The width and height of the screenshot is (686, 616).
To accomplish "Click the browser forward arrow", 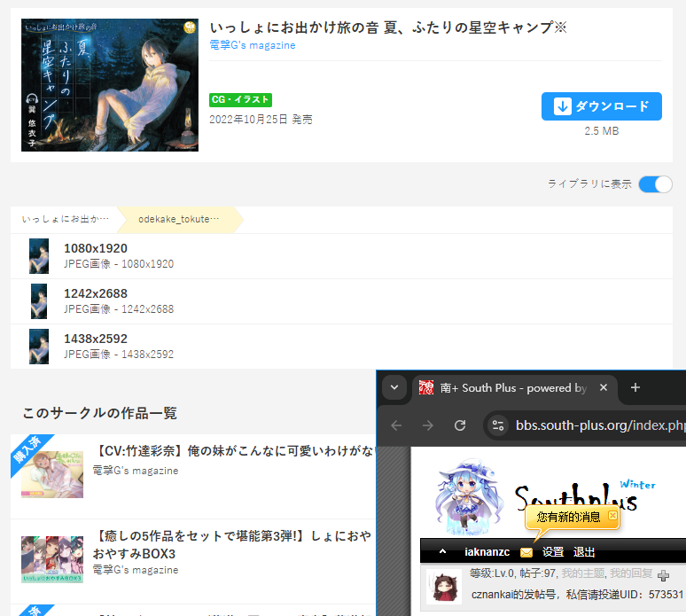I will [x=428, y=425].
